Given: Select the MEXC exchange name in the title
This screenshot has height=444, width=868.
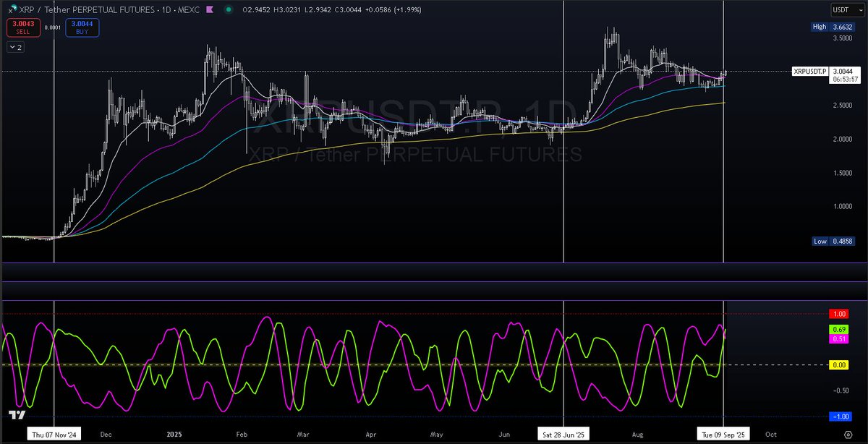Looking at the screenshot, I should click(188, 9).
